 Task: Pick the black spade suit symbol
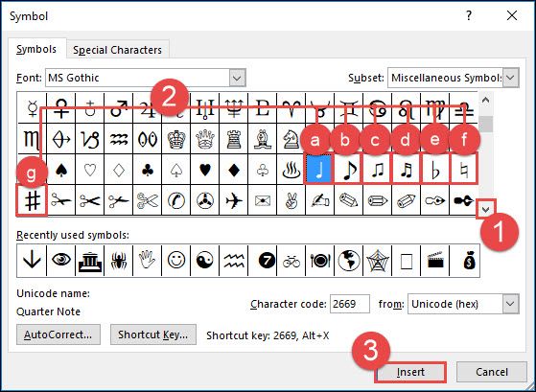coord(60,170)
